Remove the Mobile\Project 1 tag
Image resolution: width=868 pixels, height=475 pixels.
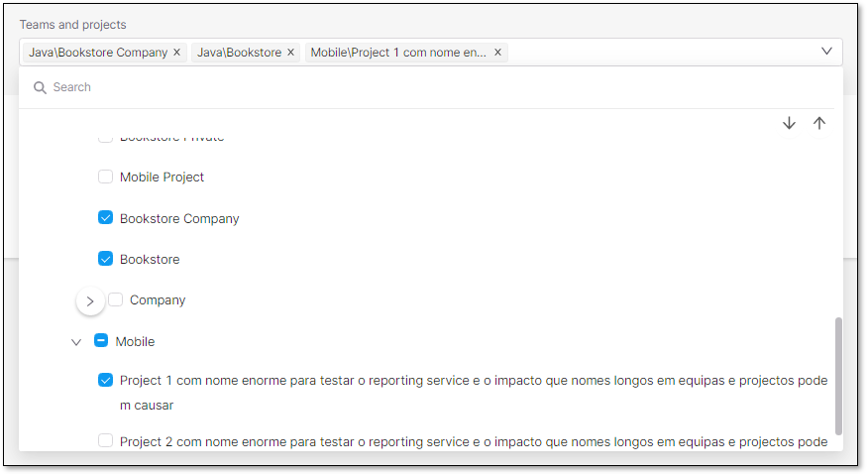(x=497, y=53)
